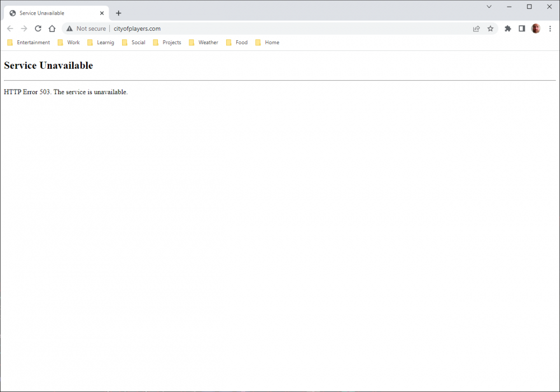
Task: Open the Projects bookmarks folder
Action: (x=167, y=43)
